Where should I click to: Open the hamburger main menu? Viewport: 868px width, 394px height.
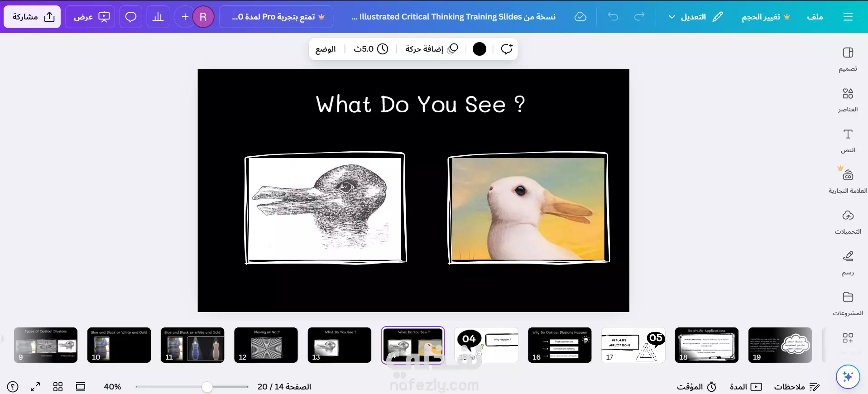click(x=848, y=17)
